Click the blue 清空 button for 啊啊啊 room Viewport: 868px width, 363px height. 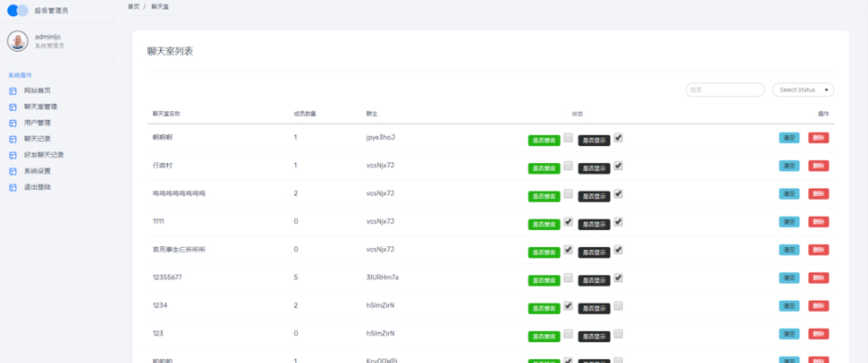[789, 138]
